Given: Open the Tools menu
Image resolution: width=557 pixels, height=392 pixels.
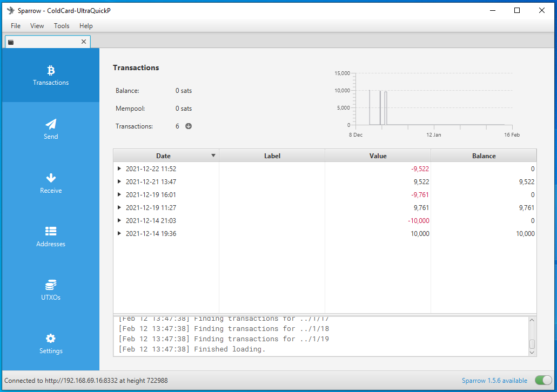Looking at the screenshot, I should pos(62,25).
